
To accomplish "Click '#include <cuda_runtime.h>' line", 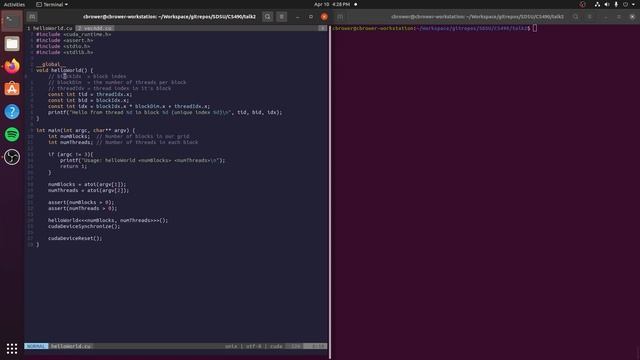I will (73, 34).
